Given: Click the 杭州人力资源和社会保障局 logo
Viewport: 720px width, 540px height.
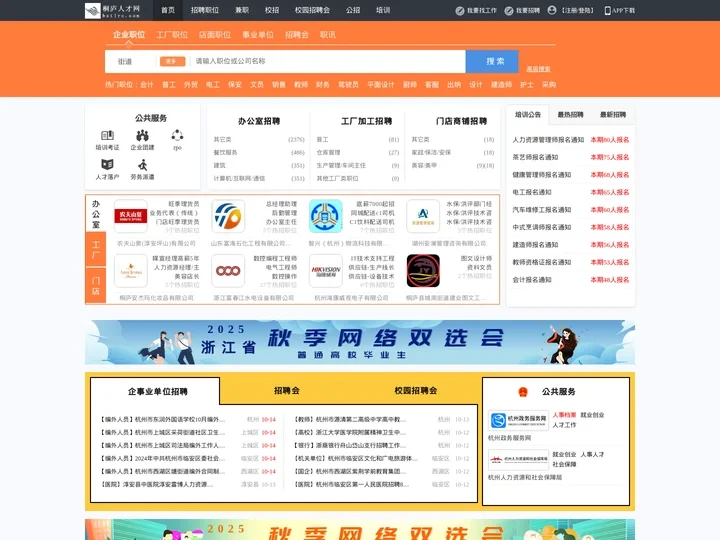Looking at the screenshot, I should point(518,459).
